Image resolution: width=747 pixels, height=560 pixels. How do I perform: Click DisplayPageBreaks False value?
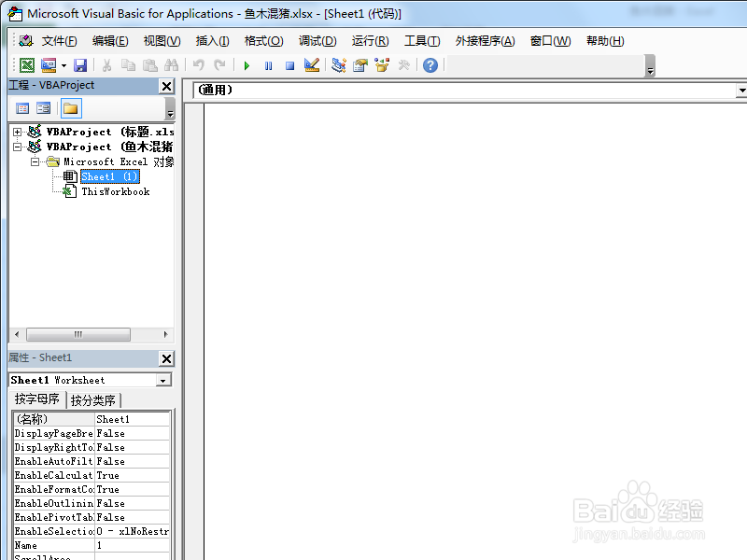point(133,433)
